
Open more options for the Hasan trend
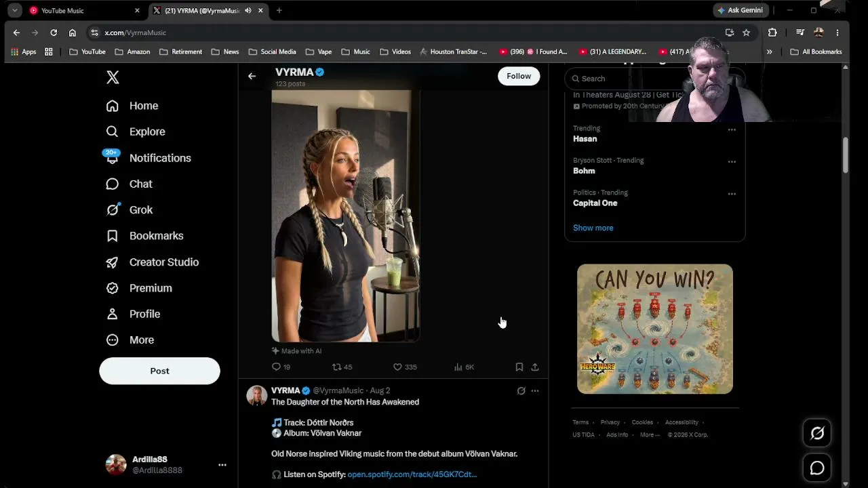[x=732, y=129]
